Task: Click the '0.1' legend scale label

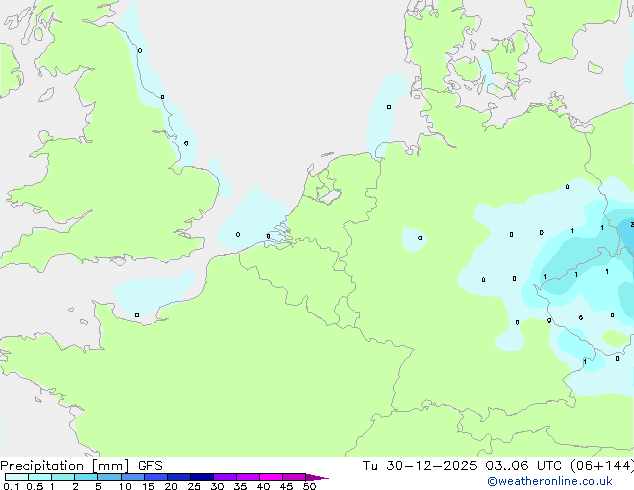Action: [11, 486]
